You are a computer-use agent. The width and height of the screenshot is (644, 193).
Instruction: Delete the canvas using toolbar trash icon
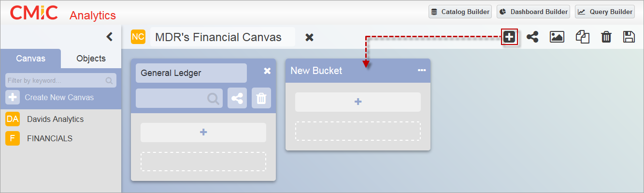[x=606, y=37]
